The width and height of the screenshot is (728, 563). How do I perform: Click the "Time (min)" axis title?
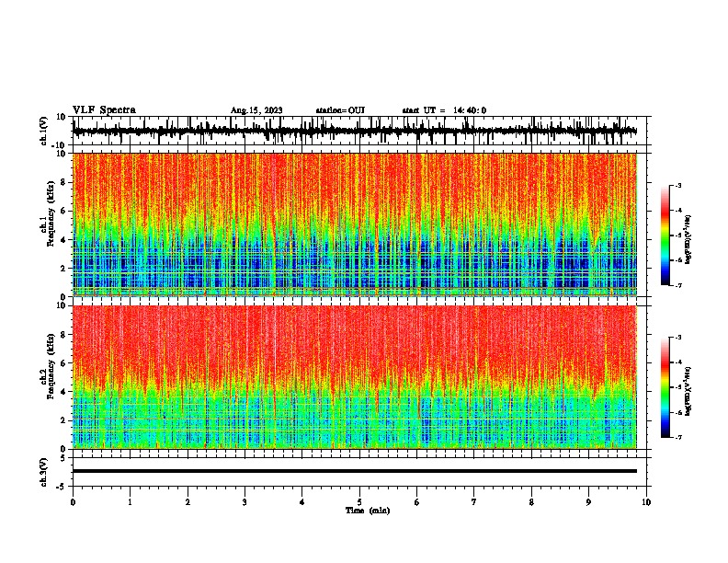click(x=368, y=510)
